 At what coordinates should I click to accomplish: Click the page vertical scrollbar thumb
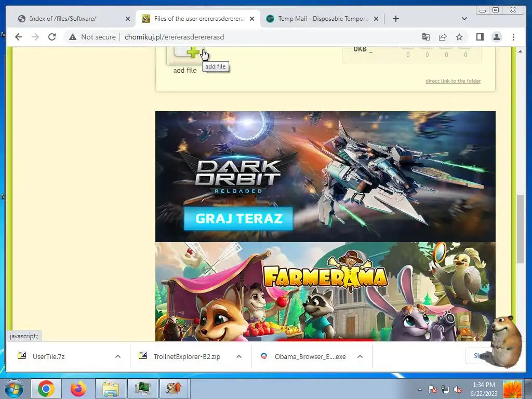click(520, 229)
